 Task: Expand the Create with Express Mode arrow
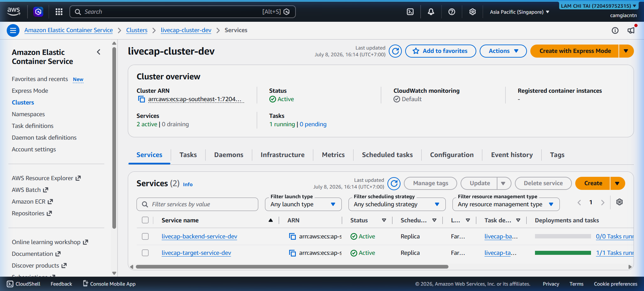626,51
